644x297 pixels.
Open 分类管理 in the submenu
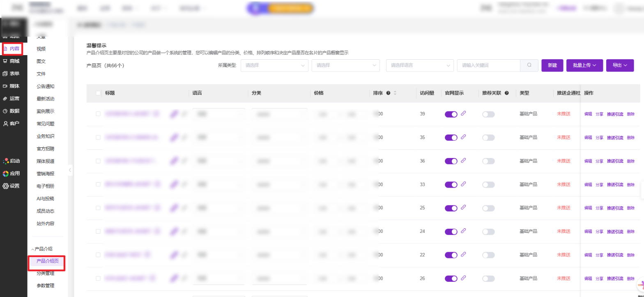click(x=45, y=273)
